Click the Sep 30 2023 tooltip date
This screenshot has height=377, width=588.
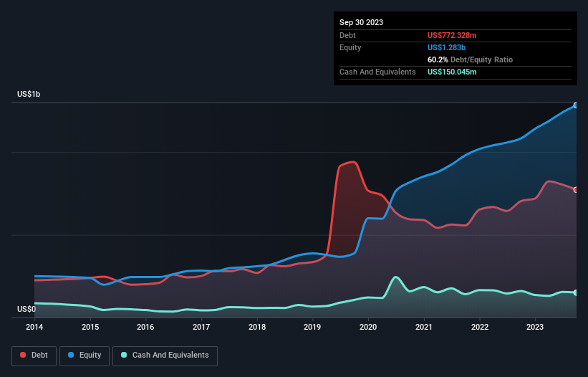(x=361, y=22)
